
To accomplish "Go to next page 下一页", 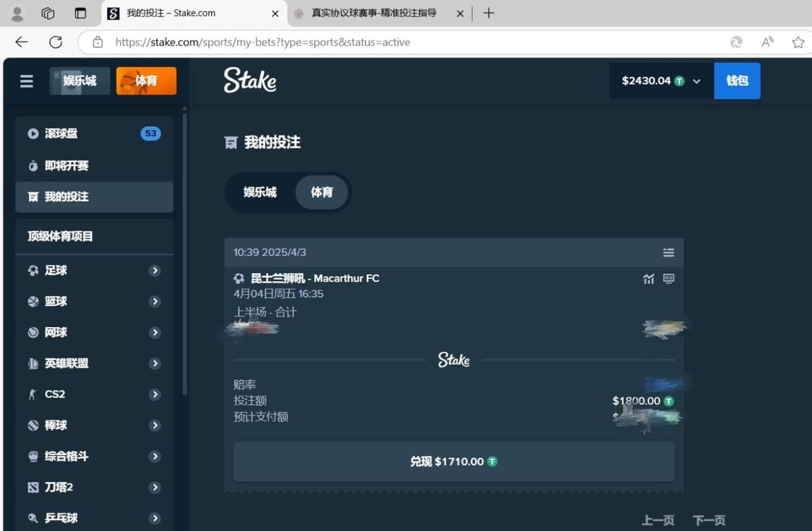I will tap(709, 520).
